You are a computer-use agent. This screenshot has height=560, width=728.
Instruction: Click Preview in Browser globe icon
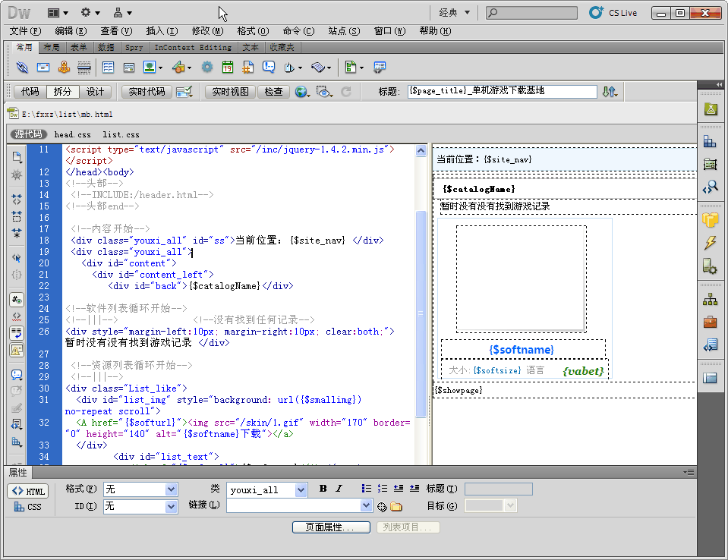(302, 92)
